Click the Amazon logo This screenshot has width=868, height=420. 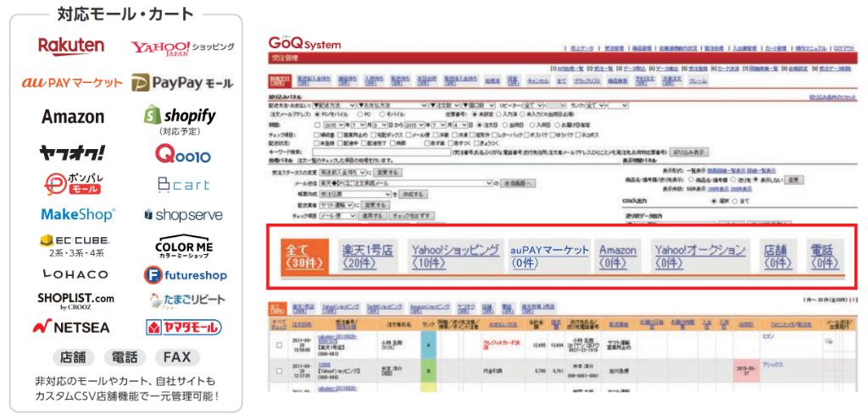tap(73, 116)
